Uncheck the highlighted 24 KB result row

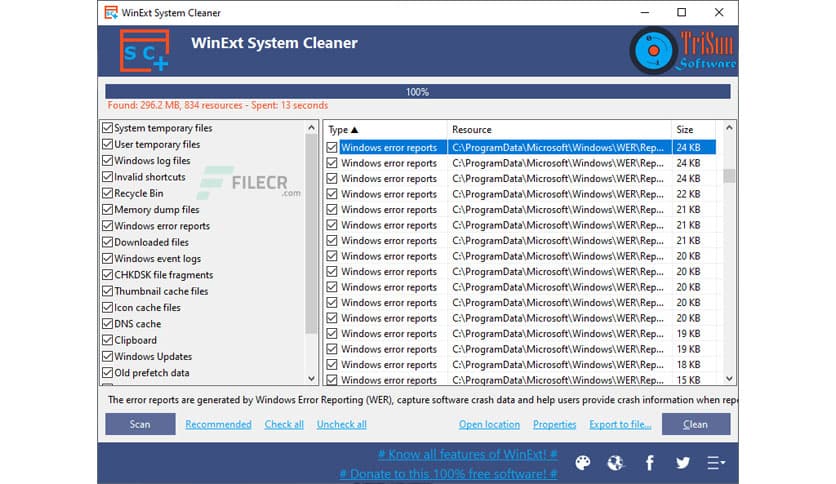332,147
